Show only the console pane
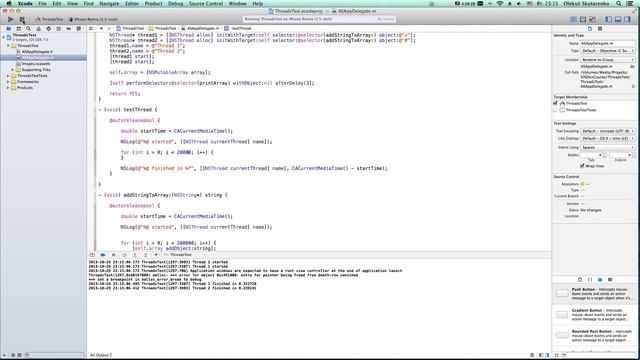This screenshot has height=360, width=640. point(547,355)
